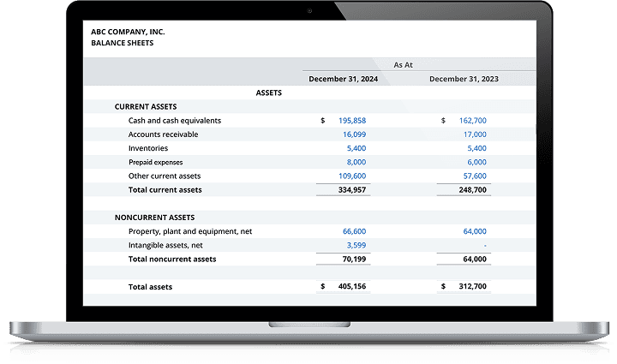Click the December 31, 2024 column header
Screen dimensions: 617x364
343,79
